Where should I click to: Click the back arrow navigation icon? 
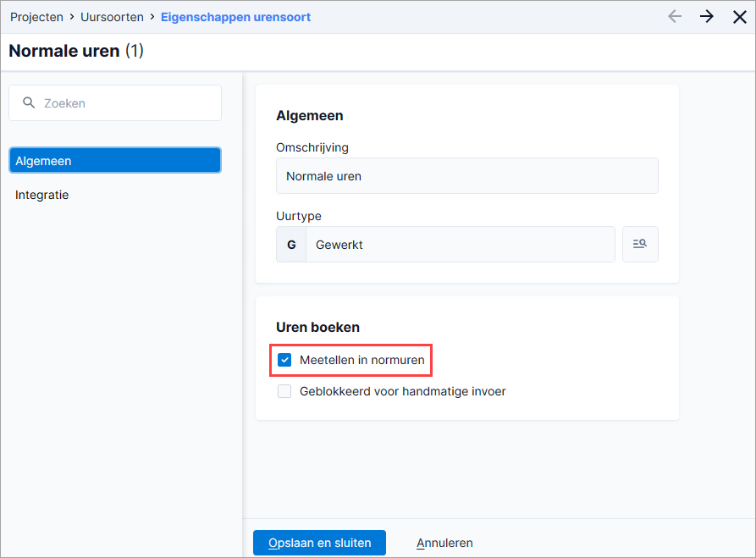pyautogui.click(x=675, y=17)
